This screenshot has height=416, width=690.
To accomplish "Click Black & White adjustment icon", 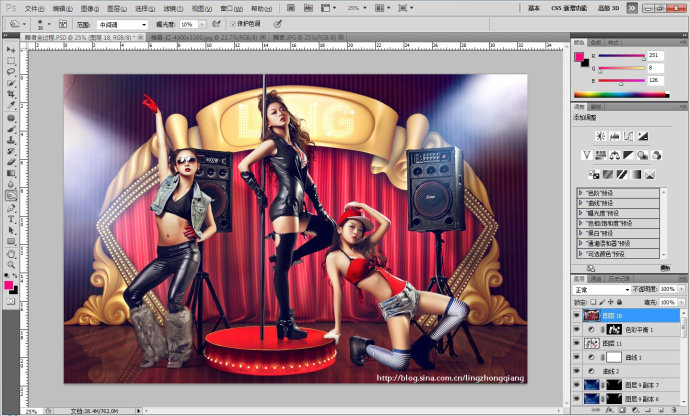I will click(628, 155).
